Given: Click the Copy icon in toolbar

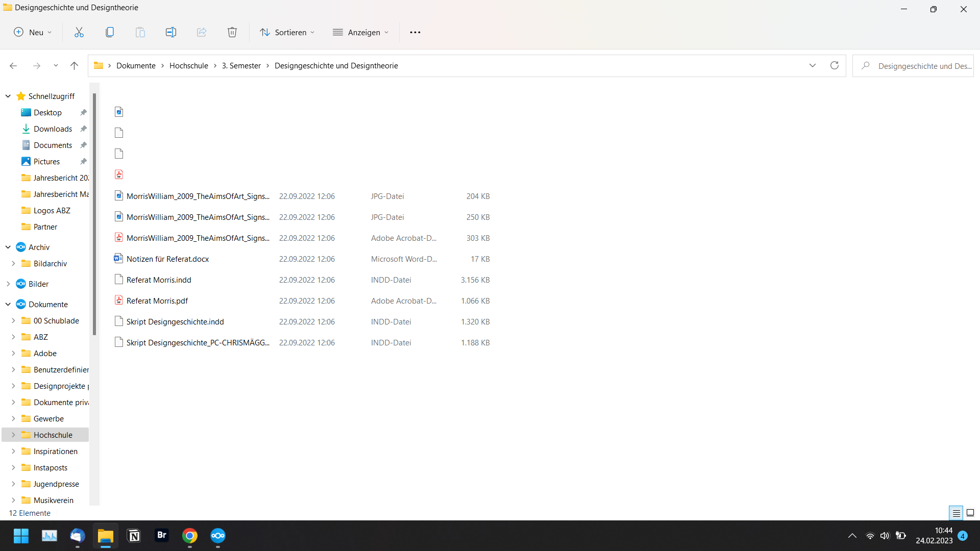Looking at the screenshot, I should [x=110, y=32].
